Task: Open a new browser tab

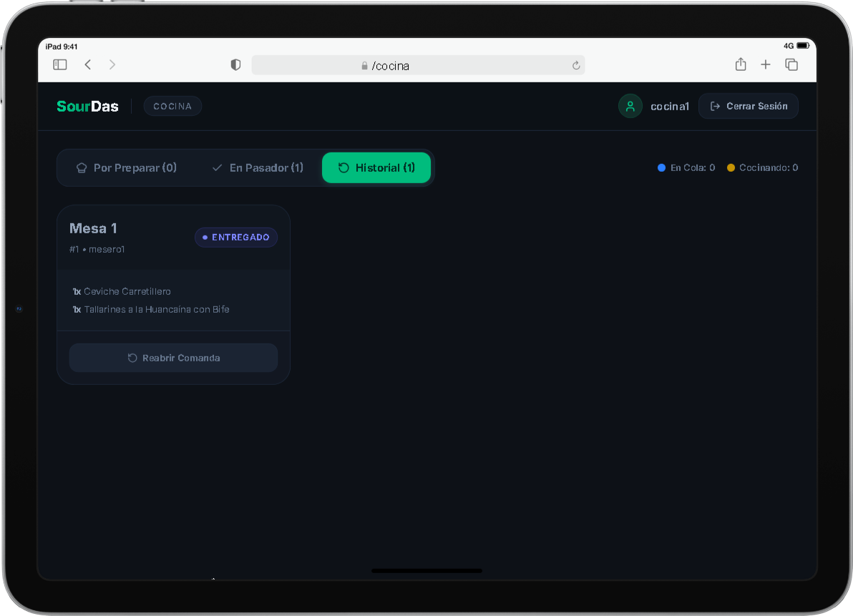Action: tap(766, 64)
